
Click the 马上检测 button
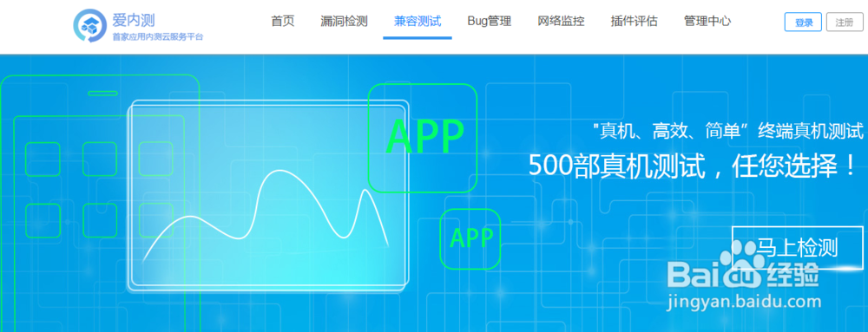point(797,247)
